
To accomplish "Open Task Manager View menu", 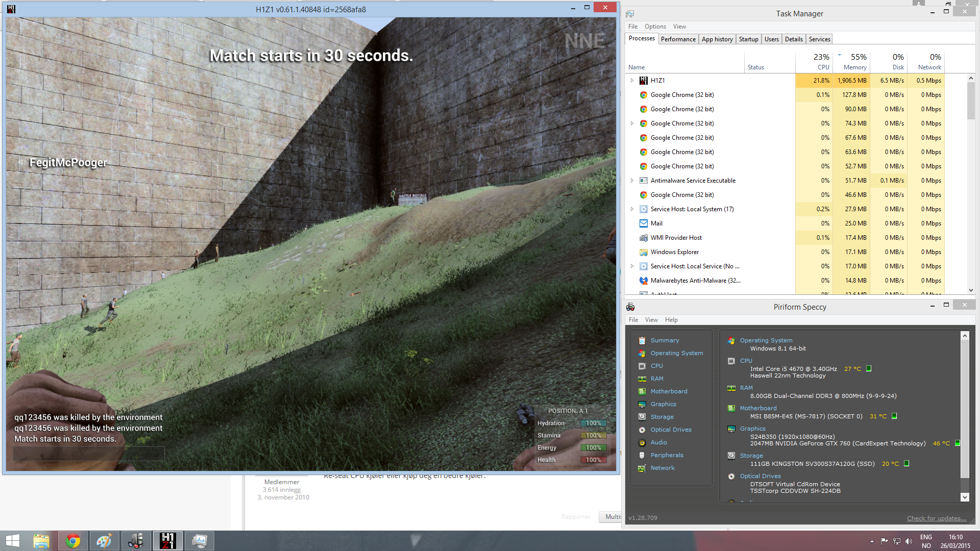I will coord(679,27).
